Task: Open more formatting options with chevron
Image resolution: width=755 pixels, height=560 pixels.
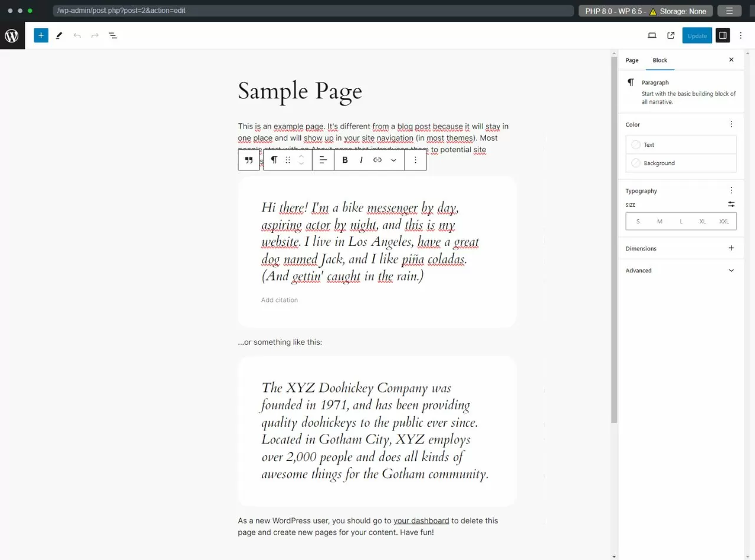Action: point(394,160)
